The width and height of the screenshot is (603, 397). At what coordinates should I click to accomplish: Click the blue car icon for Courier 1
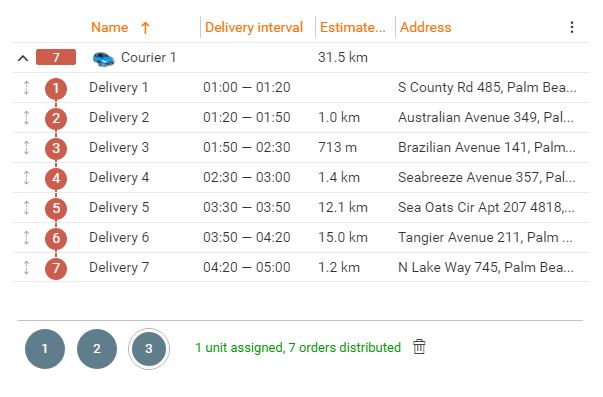coord(103,59)
